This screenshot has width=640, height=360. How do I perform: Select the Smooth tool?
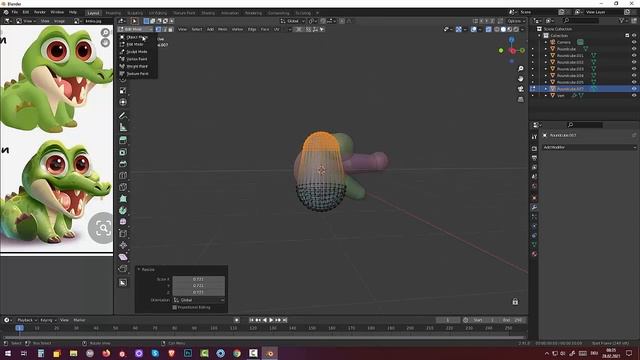coord(123,222)
